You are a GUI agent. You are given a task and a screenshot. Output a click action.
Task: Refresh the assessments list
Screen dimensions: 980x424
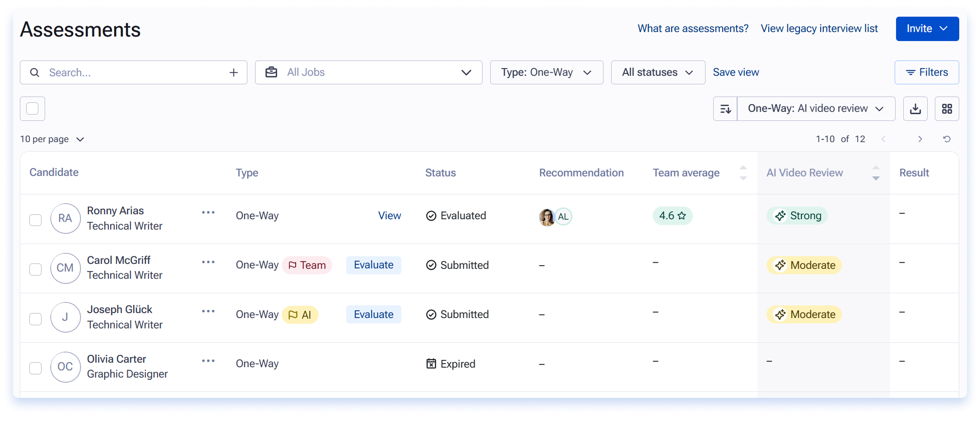[947, 139]
